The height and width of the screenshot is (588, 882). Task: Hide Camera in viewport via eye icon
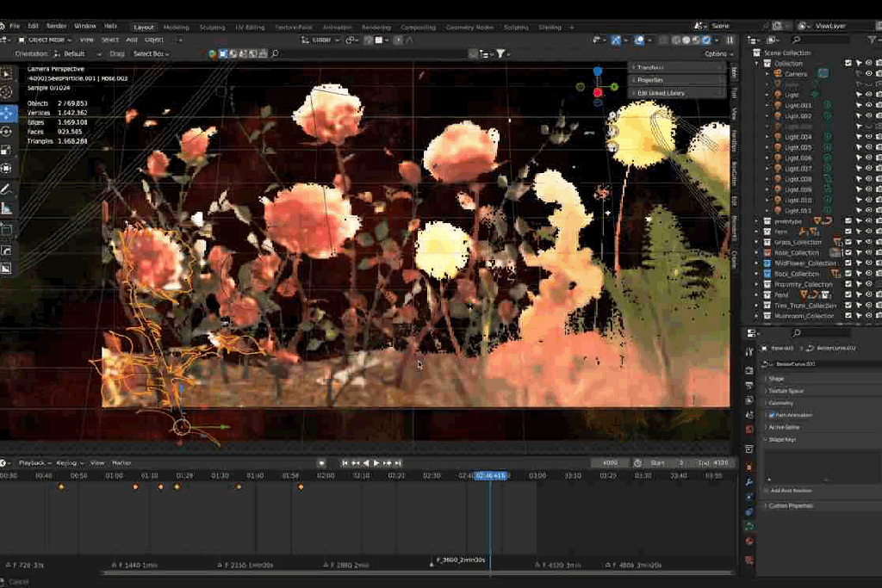tap(868, 74)
